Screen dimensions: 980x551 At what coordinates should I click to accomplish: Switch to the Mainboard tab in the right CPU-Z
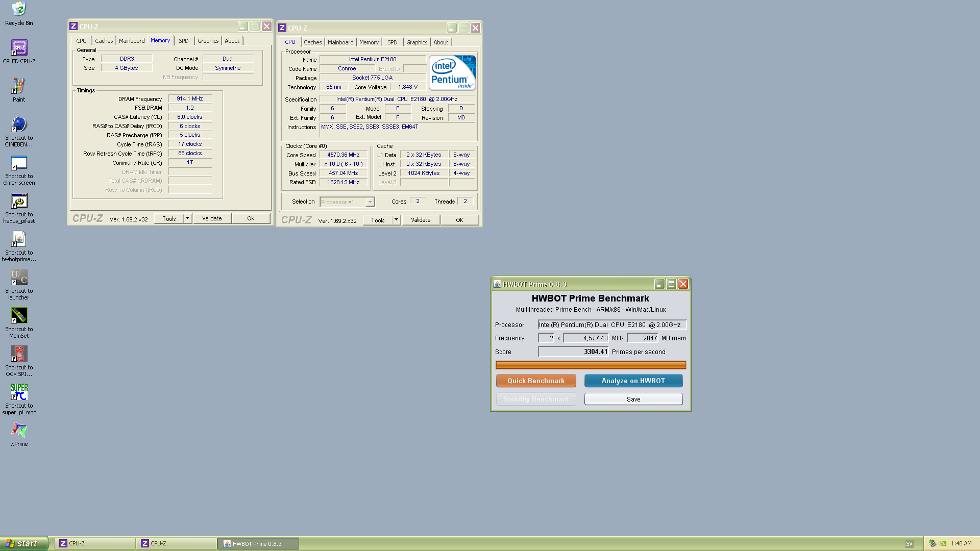(340, 42)
